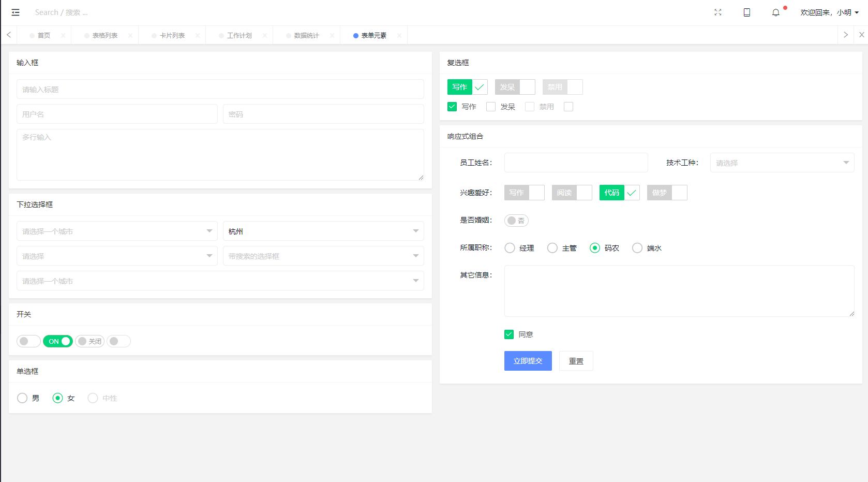868x482 pixels.
Task: Open notifications bell icon
Action: (776, 12)
